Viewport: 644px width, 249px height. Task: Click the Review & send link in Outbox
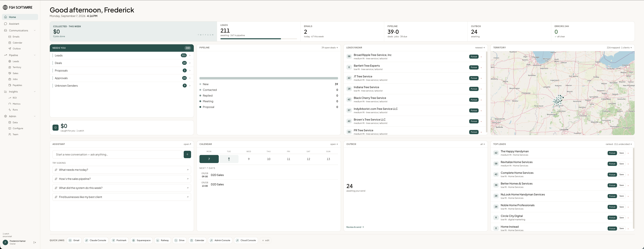tap(355, 227)
